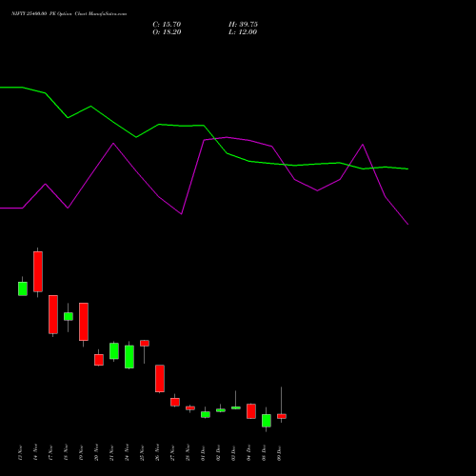Image resolution: width=476 pixels, height=476 pixels.
Task: Select the red candlestick above 19 Nov
Action: coord(84,322)
